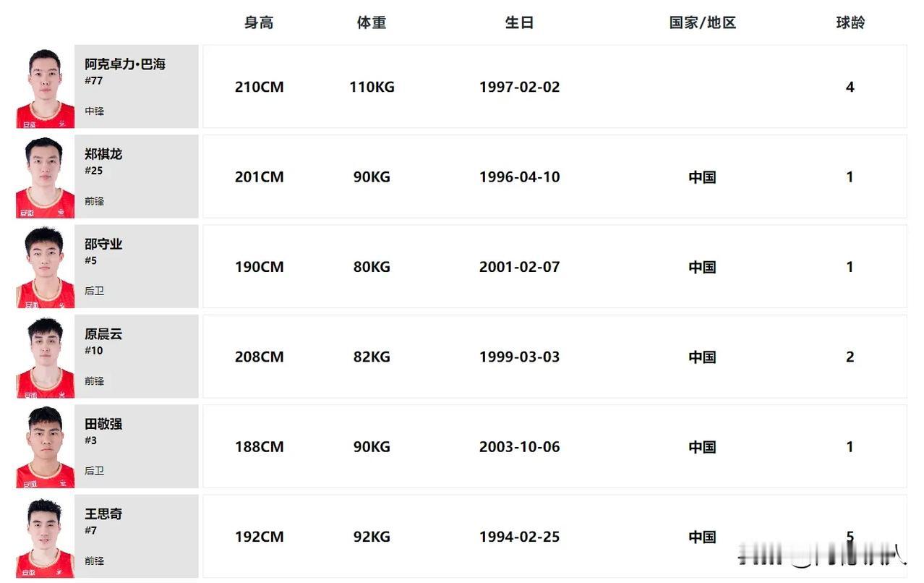The image size is (924, 583).
Task: Click the 阿克卓力·巴海 name link
Action: tap(125, 64)
